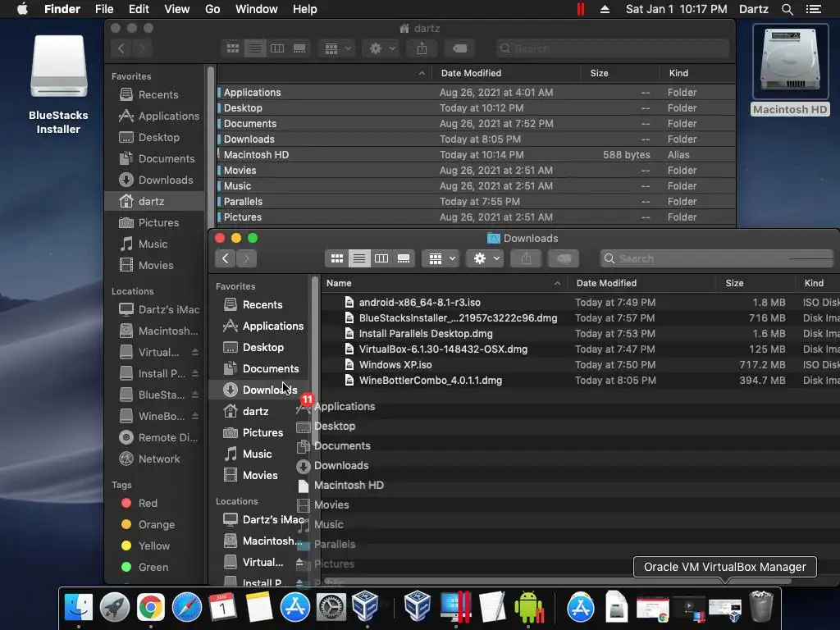Switch dartz window to gallery view
This screenshot has width=840, height=630.
pos(299,48)
